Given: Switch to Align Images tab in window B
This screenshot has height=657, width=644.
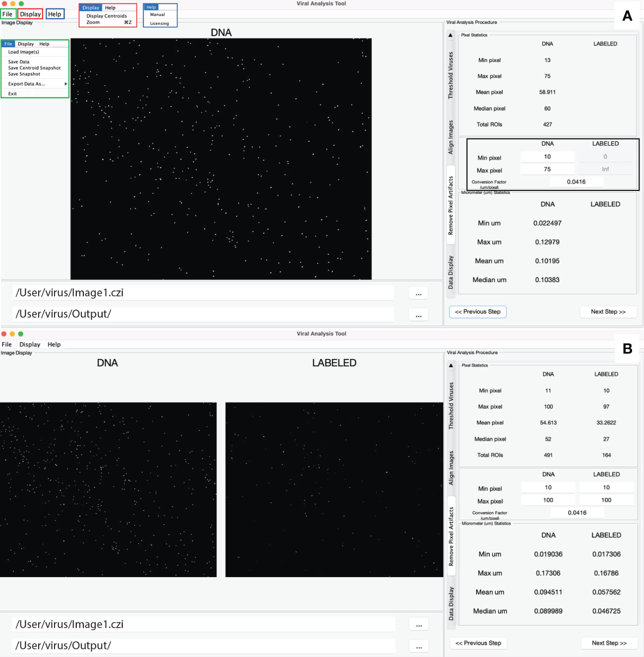Looking at the screenshot, I should (x=451, y=468).
